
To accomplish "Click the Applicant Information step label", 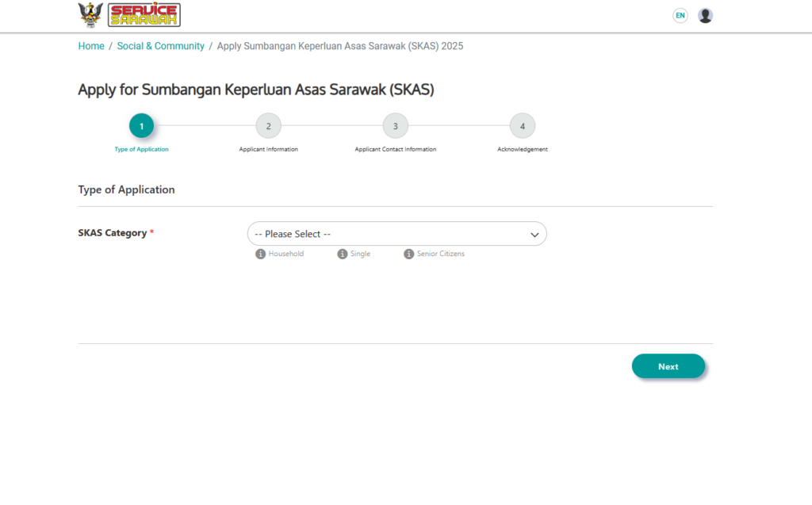I will (x=268, y=149).
